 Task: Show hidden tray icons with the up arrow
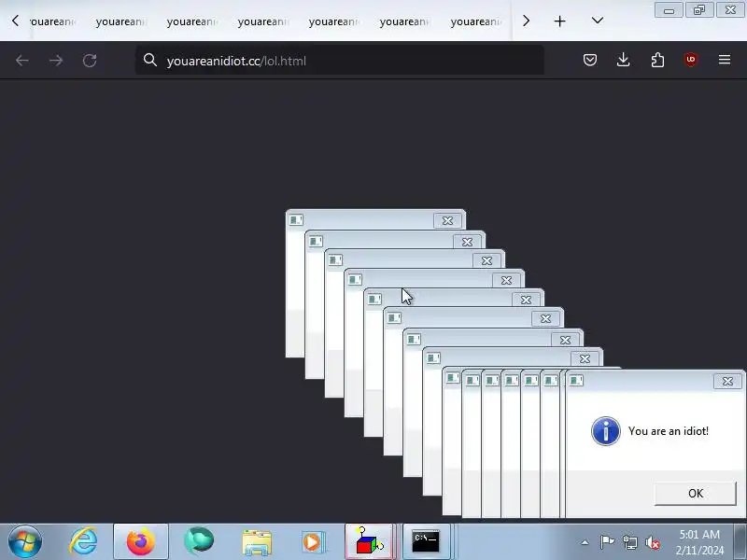coord(585,542)
